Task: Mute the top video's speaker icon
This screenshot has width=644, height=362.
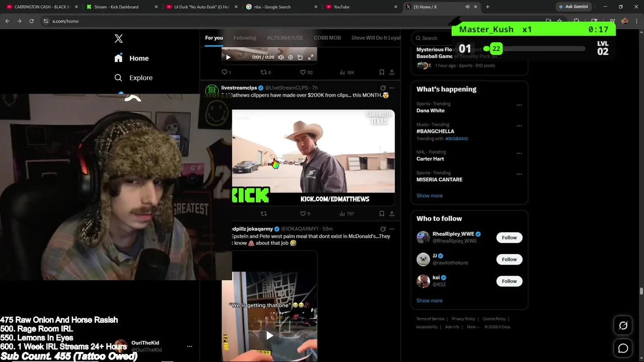Action: (281, 57)
